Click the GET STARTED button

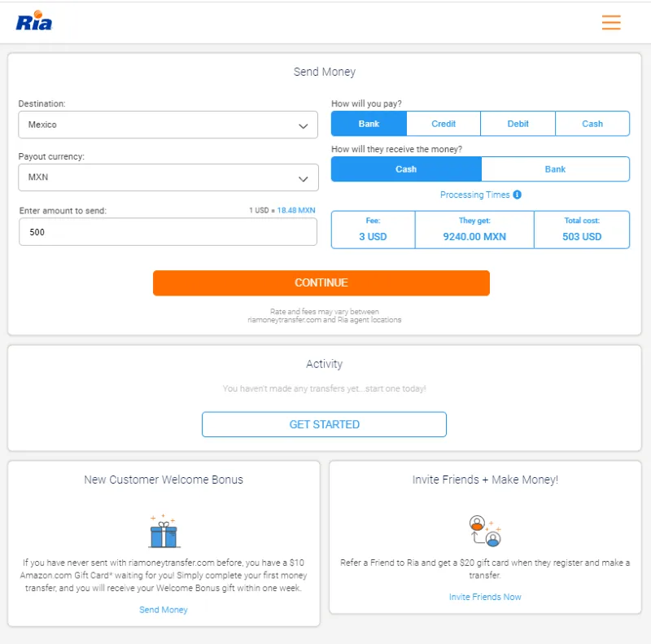[x=324, y=424]
